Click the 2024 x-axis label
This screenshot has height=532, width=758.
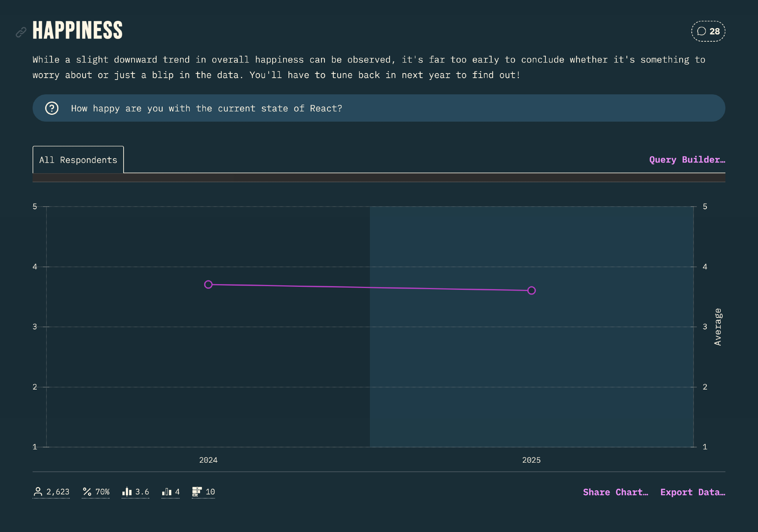[208, 460]
